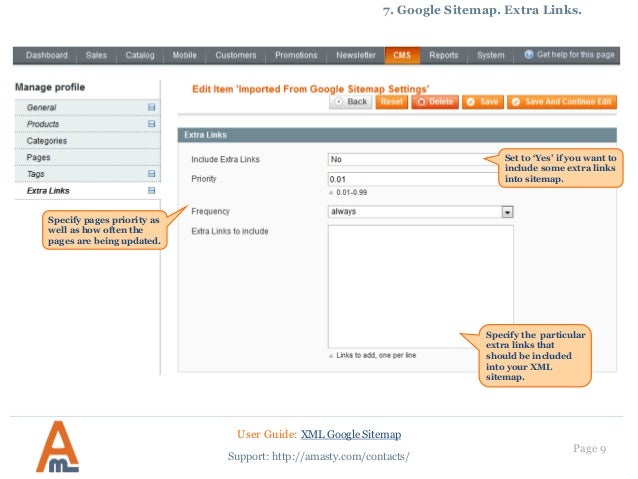Open the System menu

490,55
